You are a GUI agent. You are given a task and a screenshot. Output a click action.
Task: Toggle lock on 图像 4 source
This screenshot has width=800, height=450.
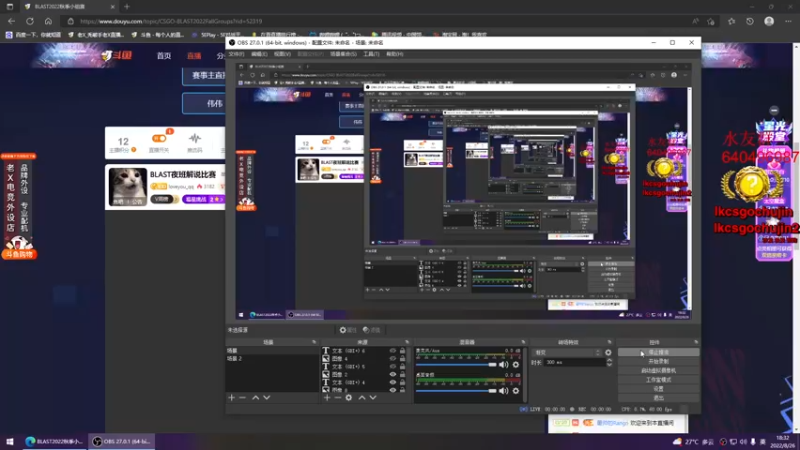(x=403, y=359)
